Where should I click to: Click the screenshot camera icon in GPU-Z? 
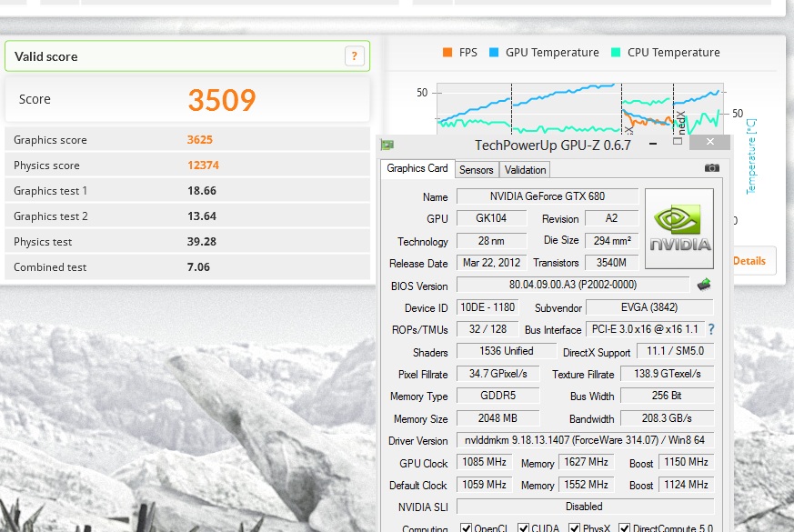pyautogui.click(x=711, y=168)
